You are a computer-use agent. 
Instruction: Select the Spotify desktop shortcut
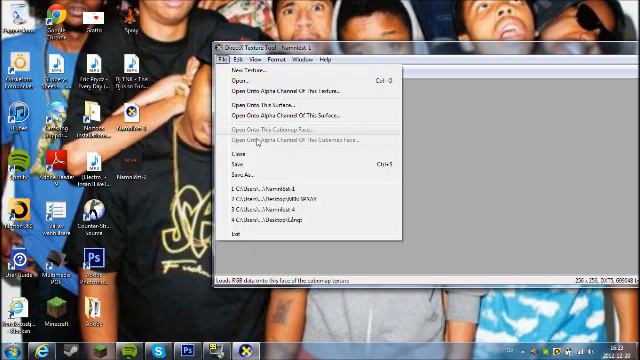[19, 165]
